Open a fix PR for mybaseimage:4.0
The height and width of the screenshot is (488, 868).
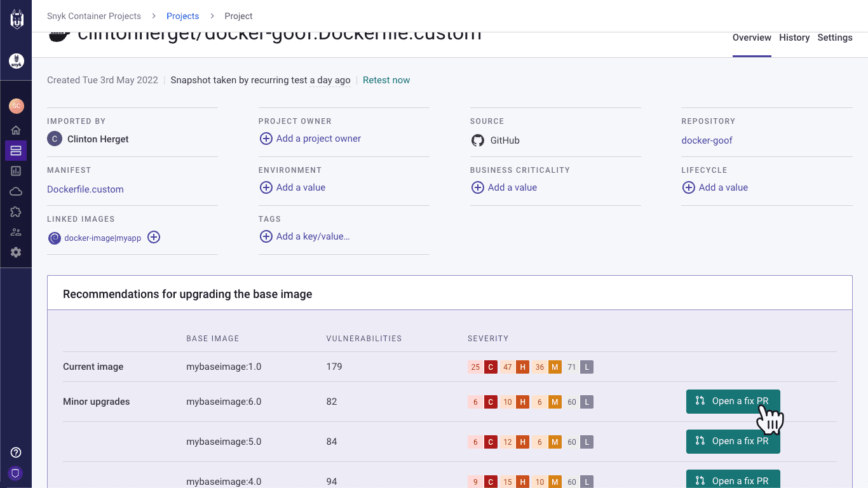coord(733,480)
